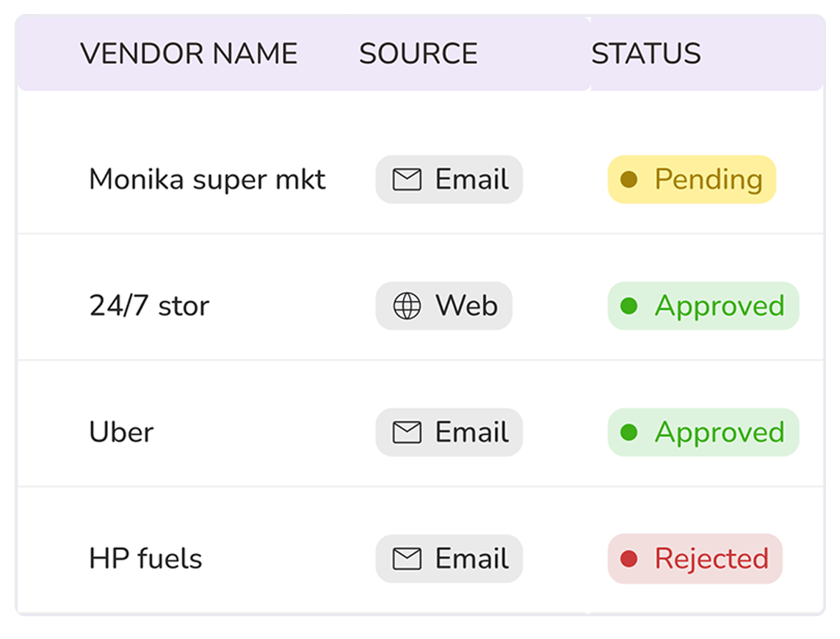This screenshot has height=639, width=840.
Task: Click the envelope icon in Uber's row
Action: 407,433
